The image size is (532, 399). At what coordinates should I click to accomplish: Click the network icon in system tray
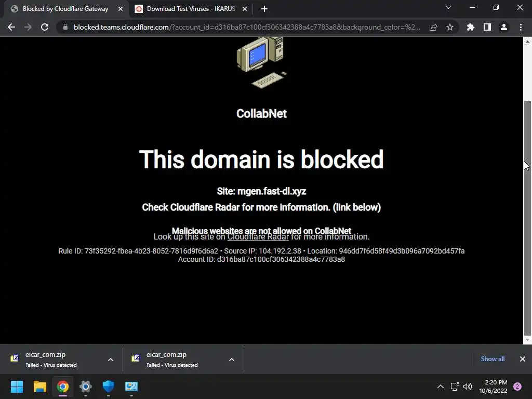click(455, 387)
